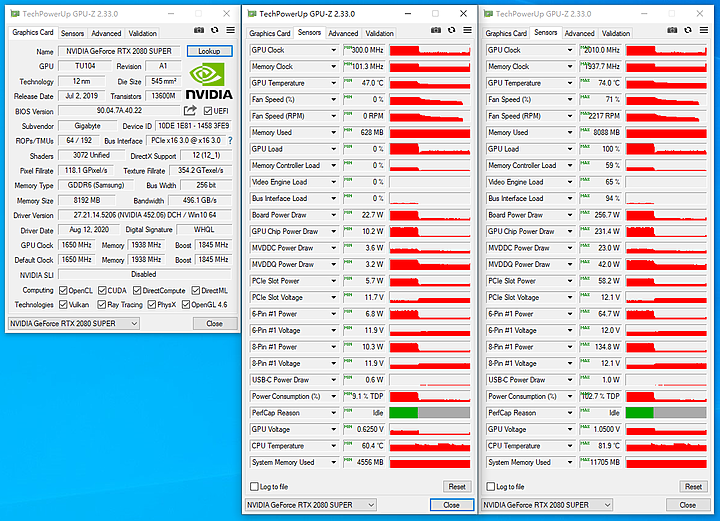Click Close button in middle window
720x521 pixels.
click(x=452, y=505)
